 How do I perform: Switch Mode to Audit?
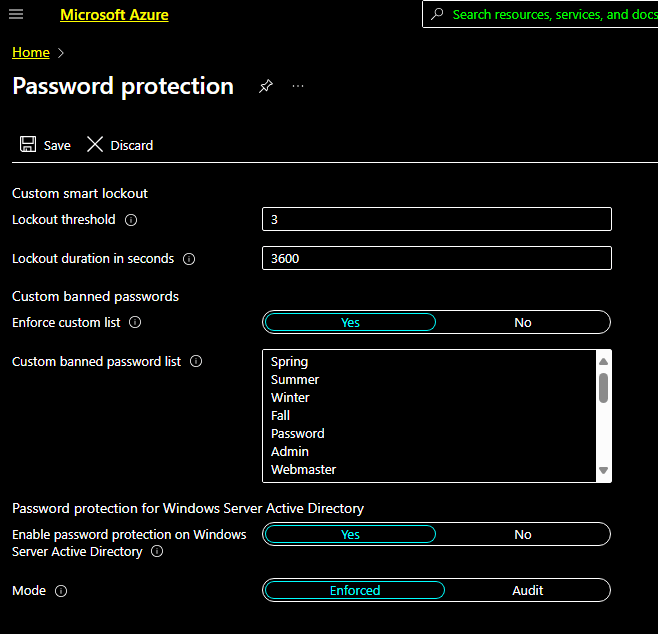click(527, 590)
